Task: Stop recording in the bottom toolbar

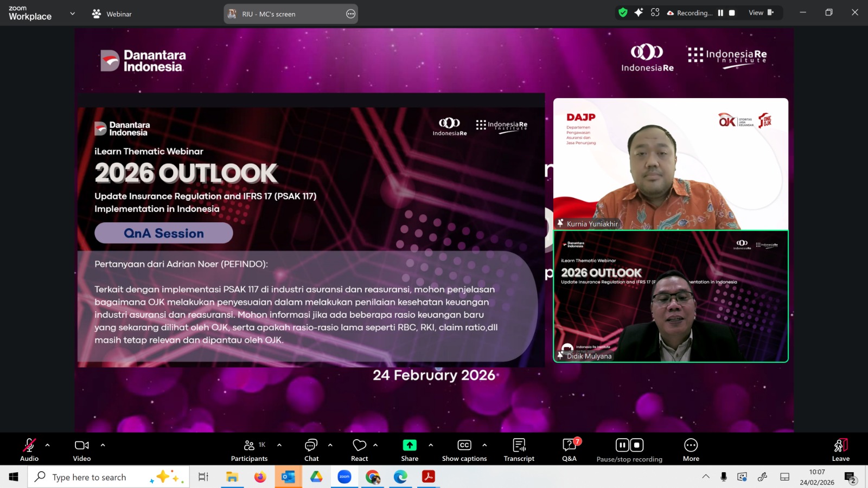Action: click(x=637, y=445)
